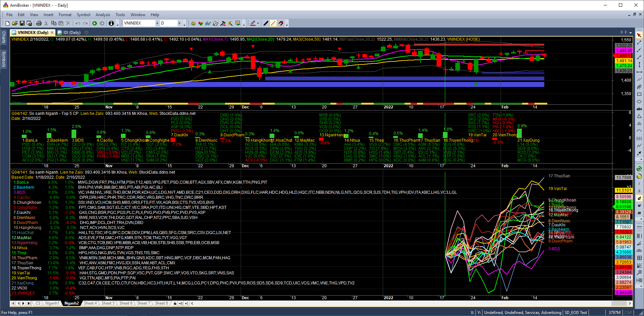Open the Tools menu

coord(120,15)
